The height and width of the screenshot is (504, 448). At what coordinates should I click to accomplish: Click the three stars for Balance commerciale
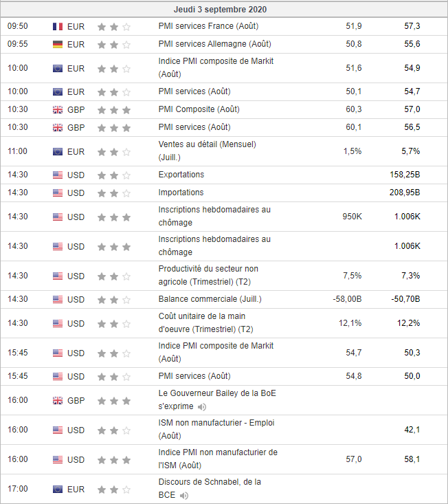click(x=113, y=299)
